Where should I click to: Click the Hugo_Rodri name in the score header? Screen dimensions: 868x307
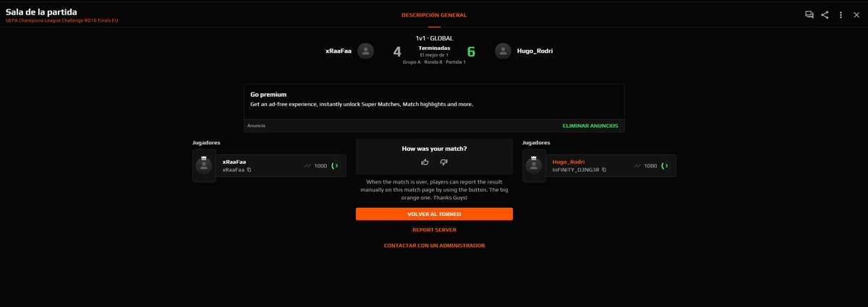point(535,51)
